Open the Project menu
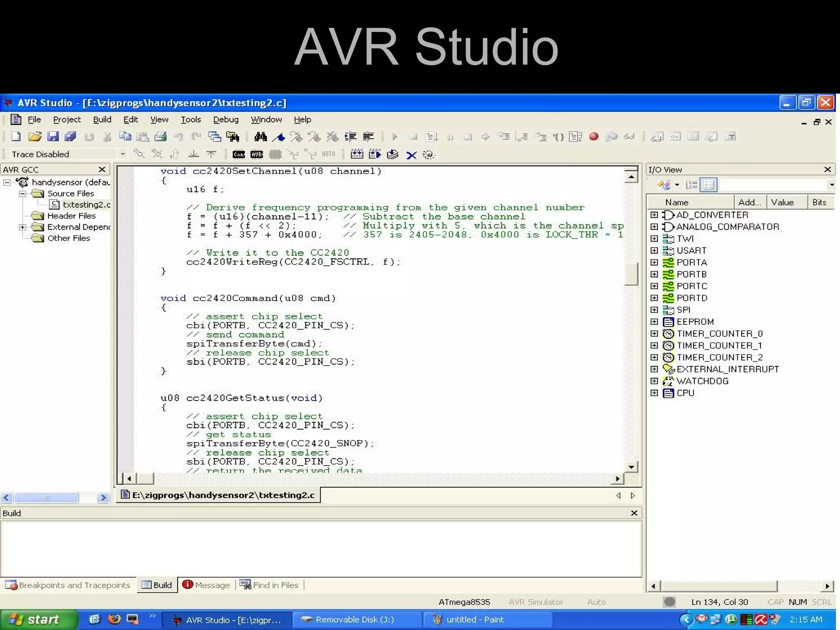The height and width of the screenshot is (630, 840). pos(67,119)
